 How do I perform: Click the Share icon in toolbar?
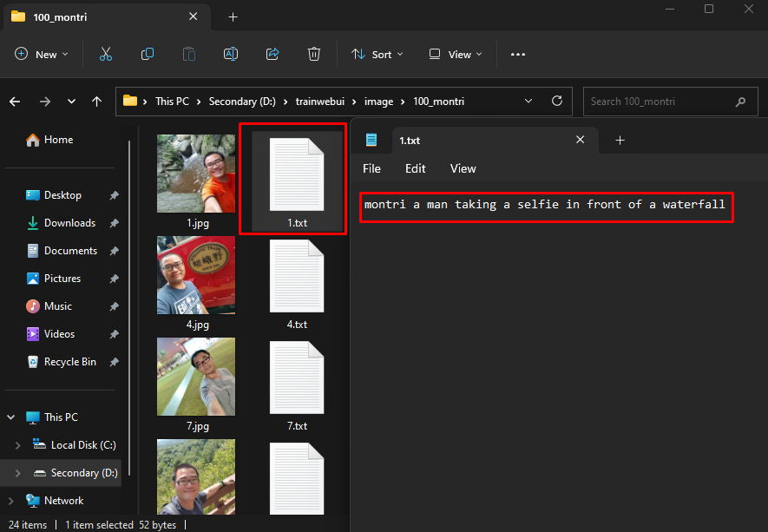coord(272,54)
